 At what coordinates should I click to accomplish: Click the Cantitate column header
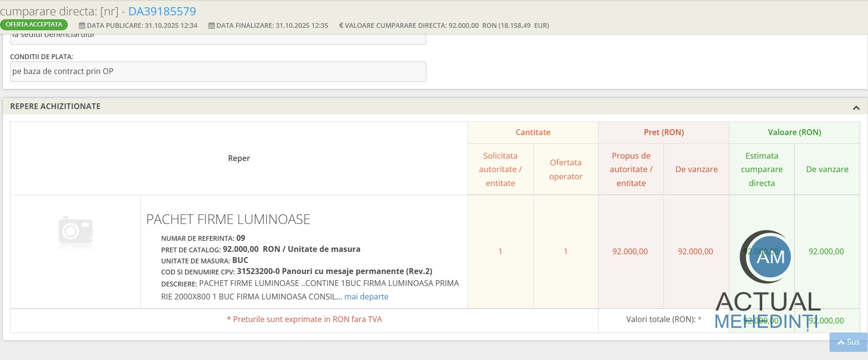(533, 132)
